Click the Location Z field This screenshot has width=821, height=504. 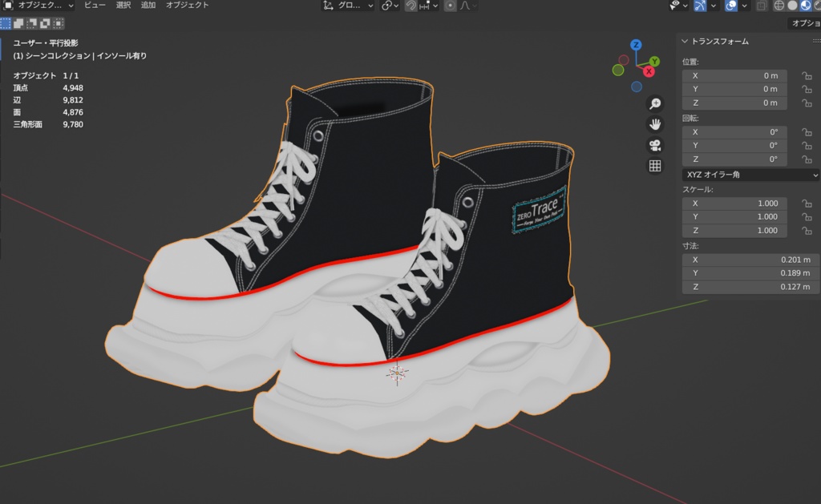pyautogui.click(x=734, y=103)
